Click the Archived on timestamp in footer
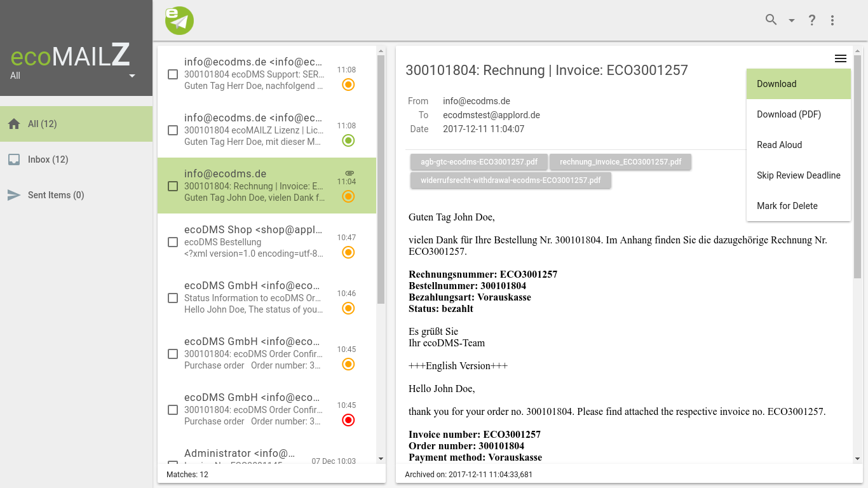 click(x=469, y=475)
